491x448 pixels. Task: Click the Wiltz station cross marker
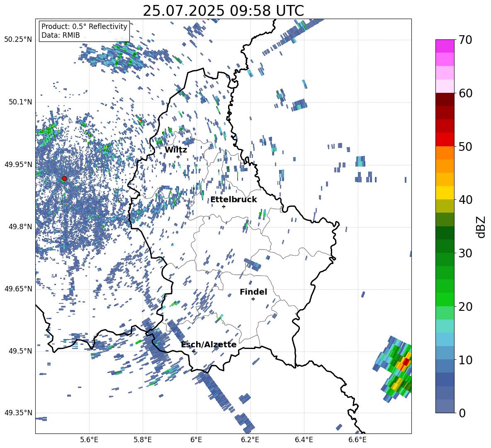tap(178, 157)
